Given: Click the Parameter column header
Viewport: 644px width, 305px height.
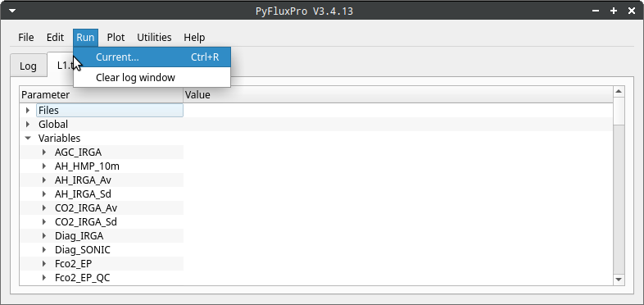Looking at the screenshot, I should coord(102,94).
